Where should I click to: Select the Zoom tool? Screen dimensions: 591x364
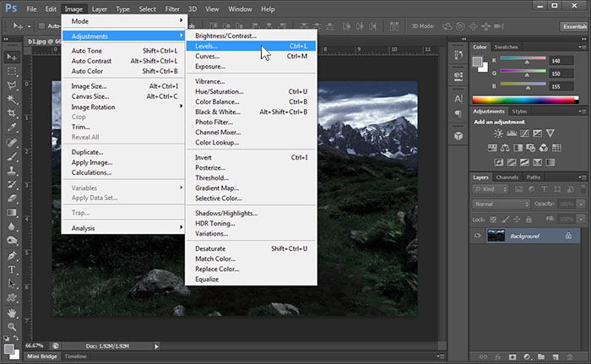[12, 327]
